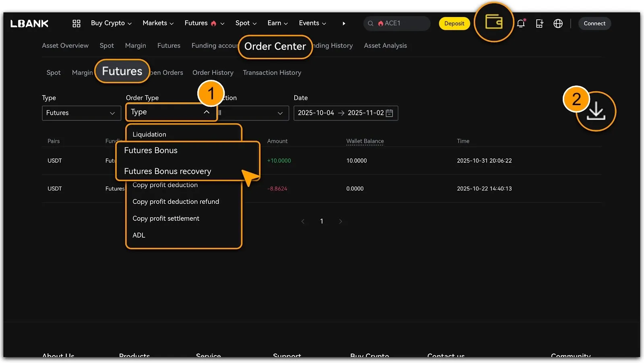The width and height of the screenshot is (644, 363).
Task: Go to next page arrow
Action: click(341, 221)
